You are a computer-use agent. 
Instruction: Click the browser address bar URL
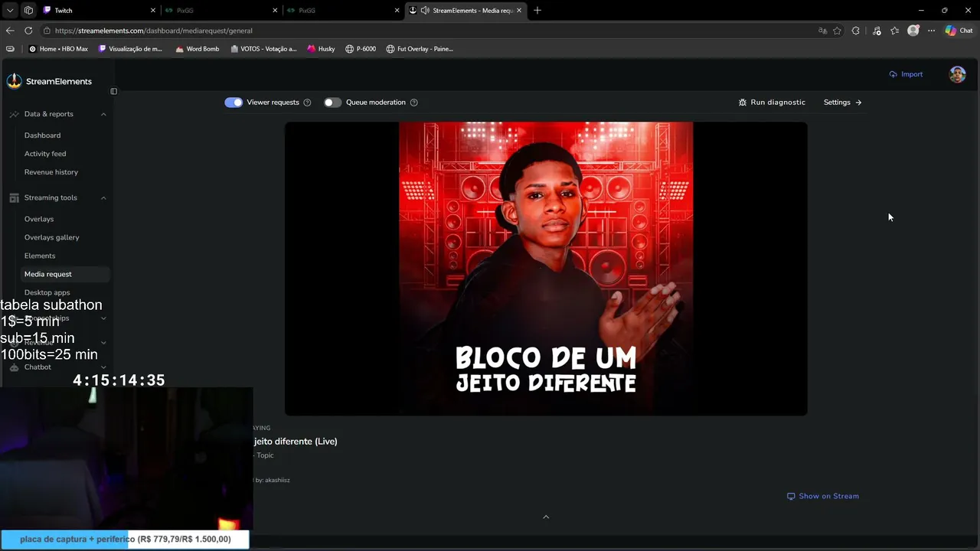[154, 31]
